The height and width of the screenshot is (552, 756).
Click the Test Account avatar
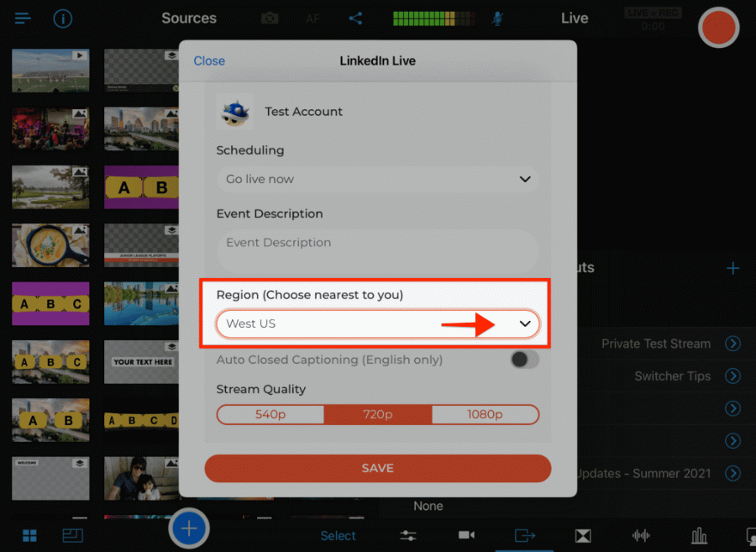point(235,112)
